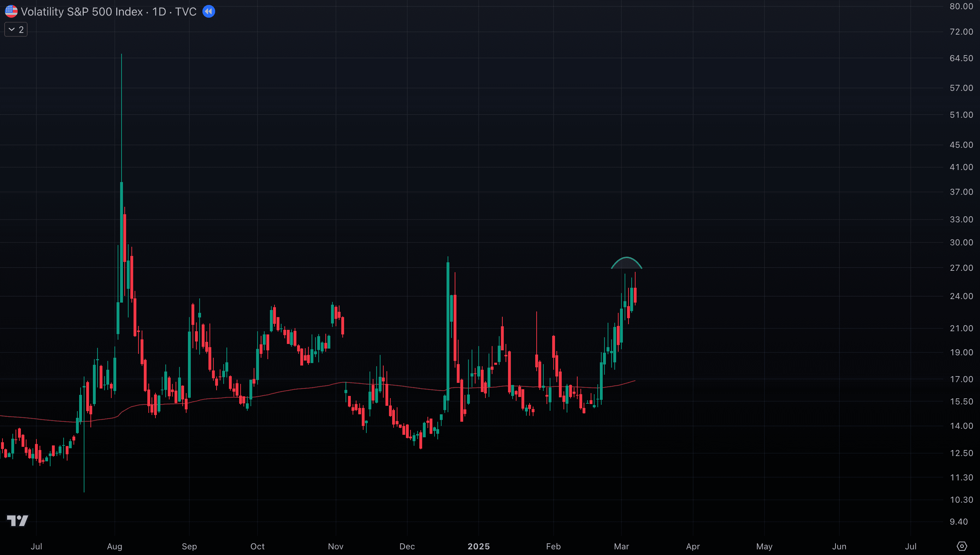Click the Nov label on time axis
Image resolution: width=980 pixels, height=555 pixels.
[336, 546]
